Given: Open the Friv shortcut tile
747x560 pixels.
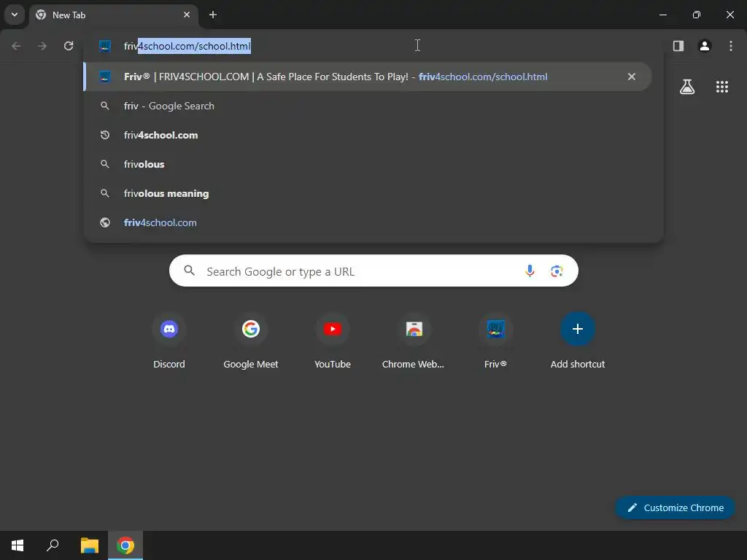Looking at the screenshot, I should [x=495, y=342].
